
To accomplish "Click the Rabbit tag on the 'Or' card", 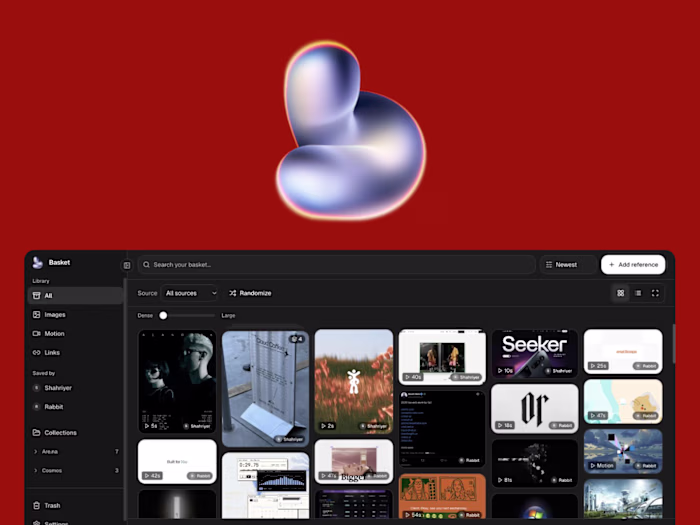I will (562, 425).
